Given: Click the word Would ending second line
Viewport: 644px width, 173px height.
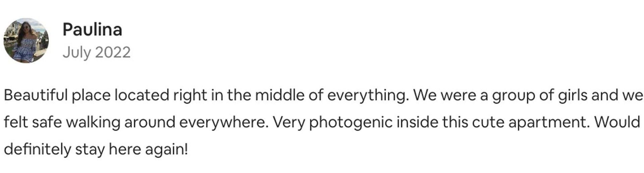Looking at the screenshot, I should click(617, 122).
